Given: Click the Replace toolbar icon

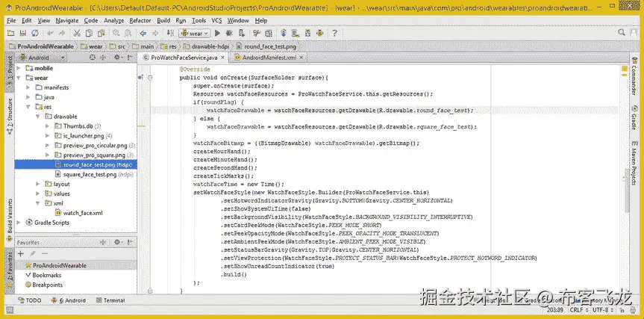Looking at the screenshot, I should (x=128, y=34).
